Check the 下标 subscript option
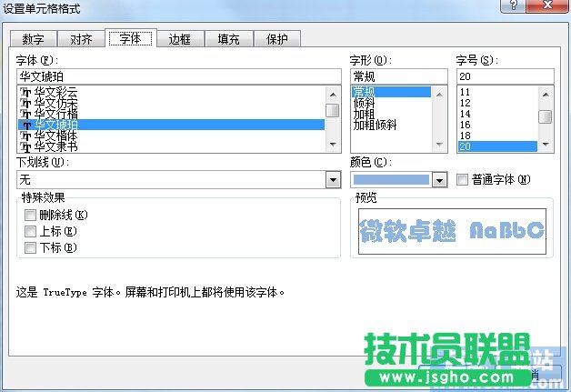This screenshot has width=571, height=392. point(31,248)
